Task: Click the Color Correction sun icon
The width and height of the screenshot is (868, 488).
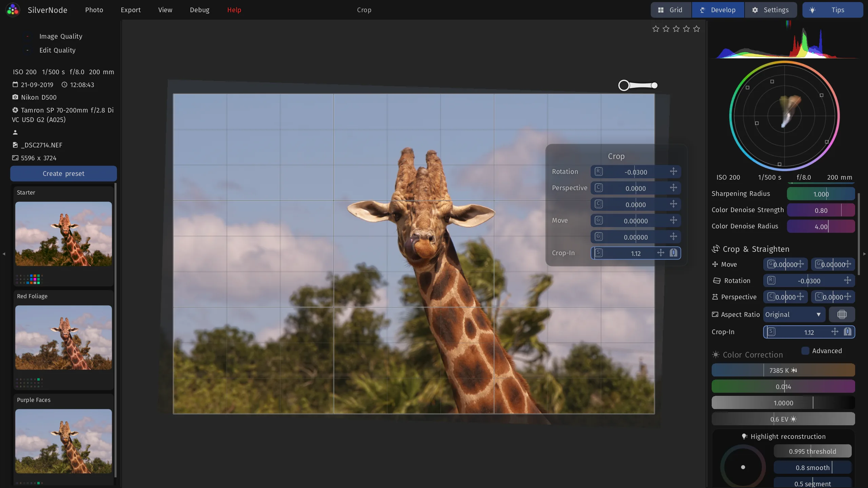Action: (715, 354)
